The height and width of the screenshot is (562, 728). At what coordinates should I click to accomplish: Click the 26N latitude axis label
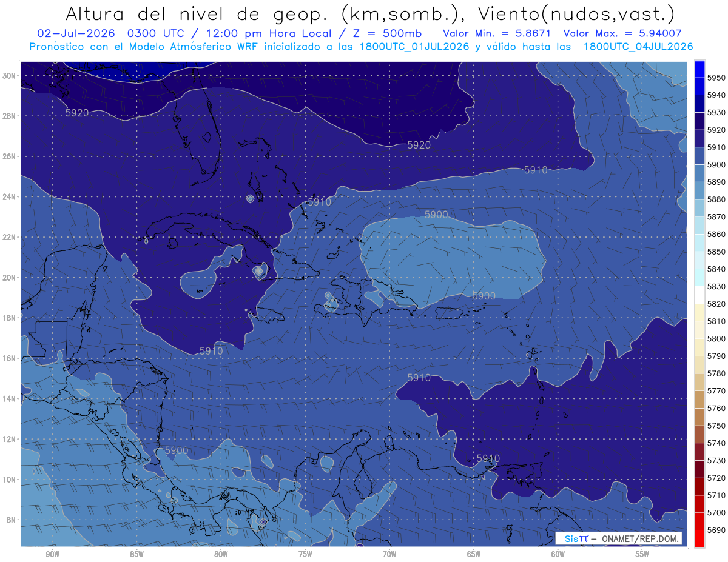pyautogui.click(x=8, y=156)
